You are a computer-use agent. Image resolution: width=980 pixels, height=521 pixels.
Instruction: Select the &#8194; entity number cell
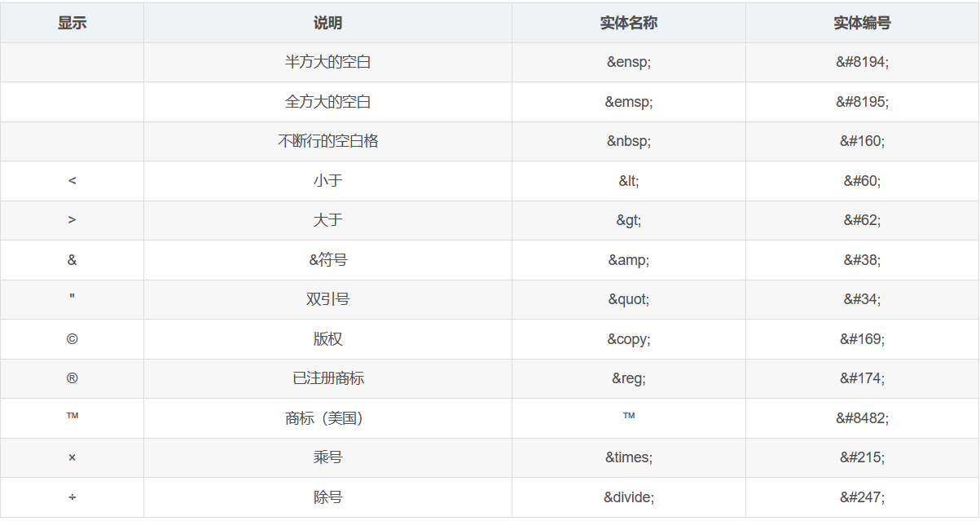pyautogui.click(x=862, y=62)
